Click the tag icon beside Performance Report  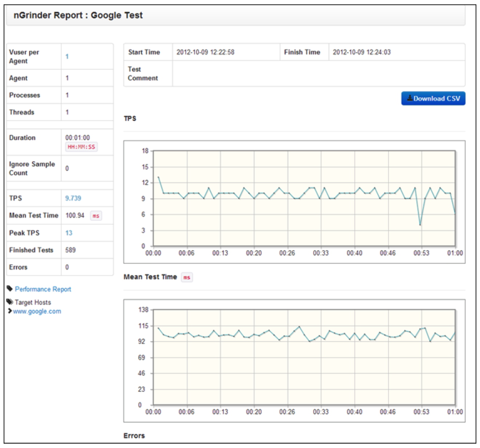(x=10, y=289)
